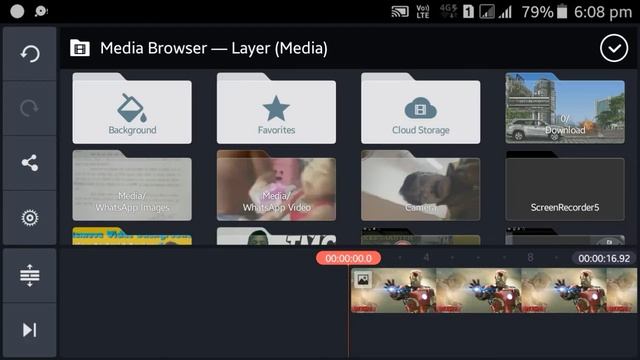Screen dimensions: 640x360
Task: Open the Favorites folder
Action: [x=276, y=108]
